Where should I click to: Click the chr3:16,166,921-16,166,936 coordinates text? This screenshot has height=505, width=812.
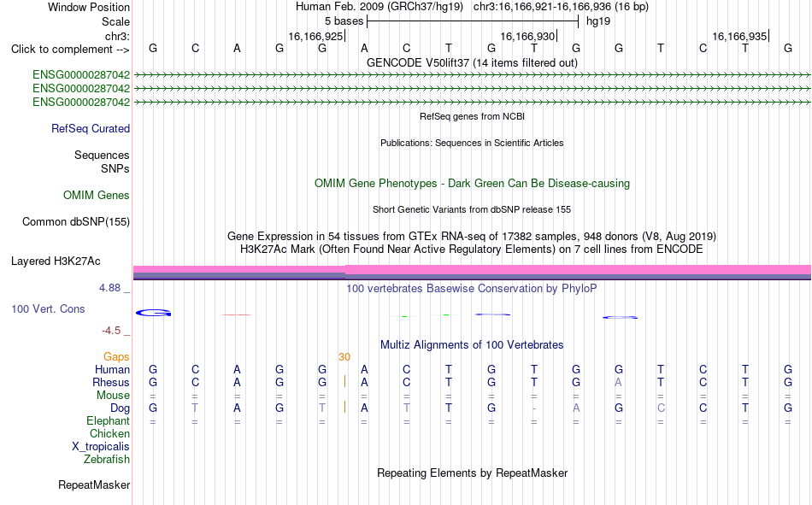[561, 7]
